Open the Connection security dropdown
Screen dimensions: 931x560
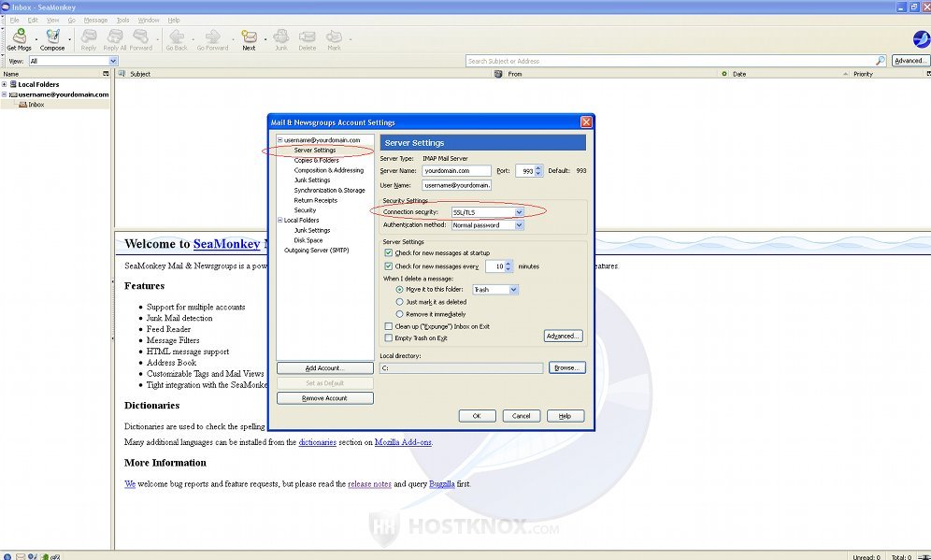[488, 212]
